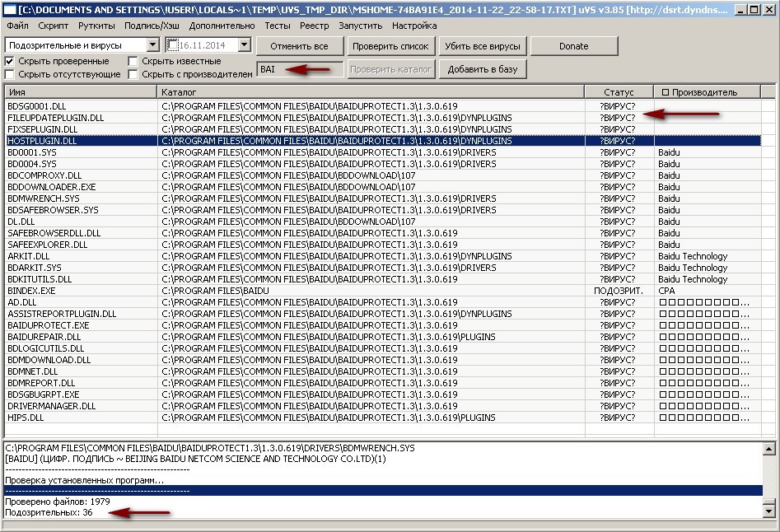The image size is (780, 532).
Task: Select the BD0004.SYS row
Action: pos(382,164)
